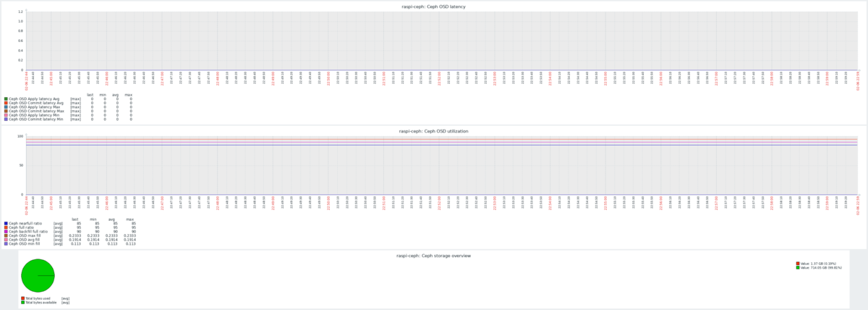Click the 'Ceph OSD Apply latency Max' legend label
868x310 pixels.
(x=34, y=107)
